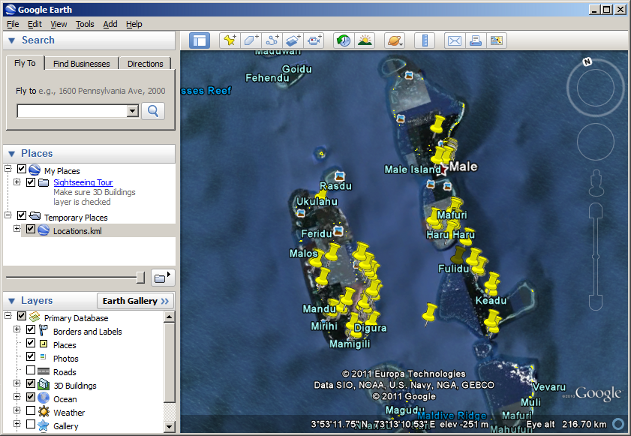Image resolution: width=631 pixels, height=436 pixels.
Task: Show sunlight across the landscape icon
Action: [365, 41]
